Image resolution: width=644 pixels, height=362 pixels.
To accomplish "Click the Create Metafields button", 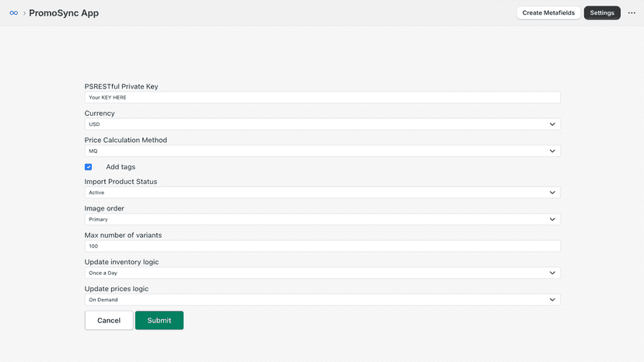I will (x=548, y=12).
